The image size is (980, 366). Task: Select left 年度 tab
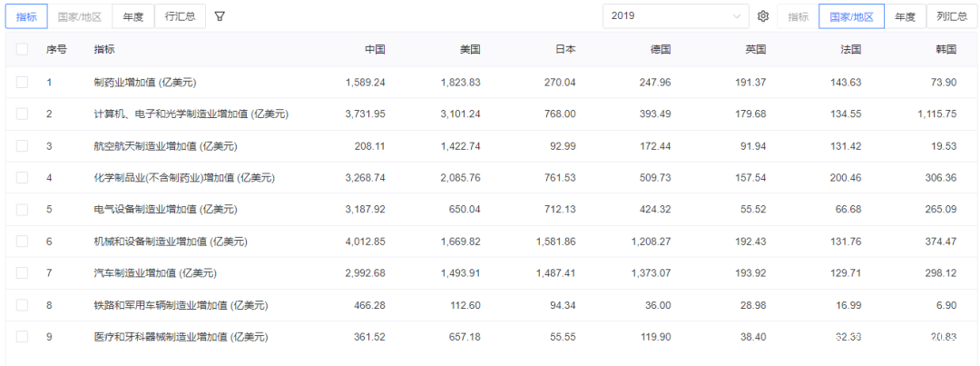pos(133,16)
